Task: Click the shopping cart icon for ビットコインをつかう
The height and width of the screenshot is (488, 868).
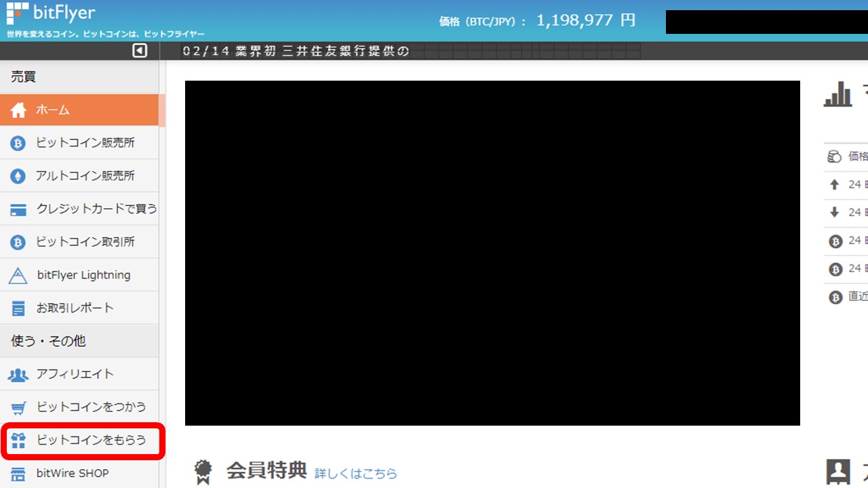Action: click(18, 407)
